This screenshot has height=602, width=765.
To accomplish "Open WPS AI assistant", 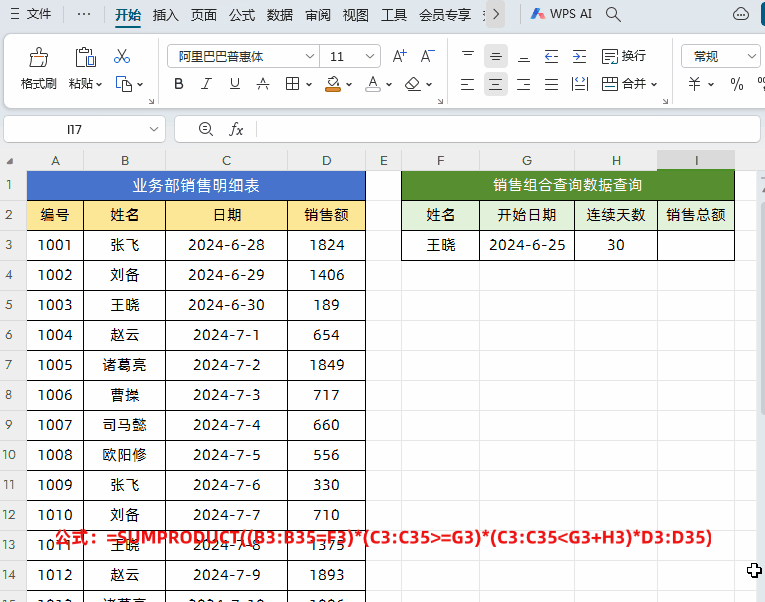I will [561, 15].
